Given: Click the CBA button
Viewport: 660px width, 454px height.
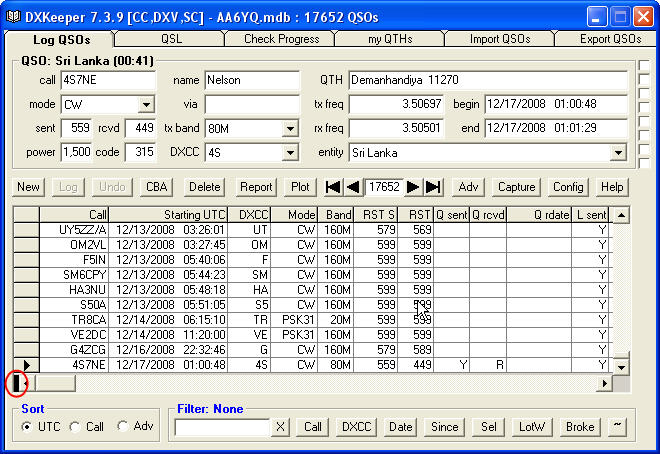Looking at the screenshot, I should point(157,187).
